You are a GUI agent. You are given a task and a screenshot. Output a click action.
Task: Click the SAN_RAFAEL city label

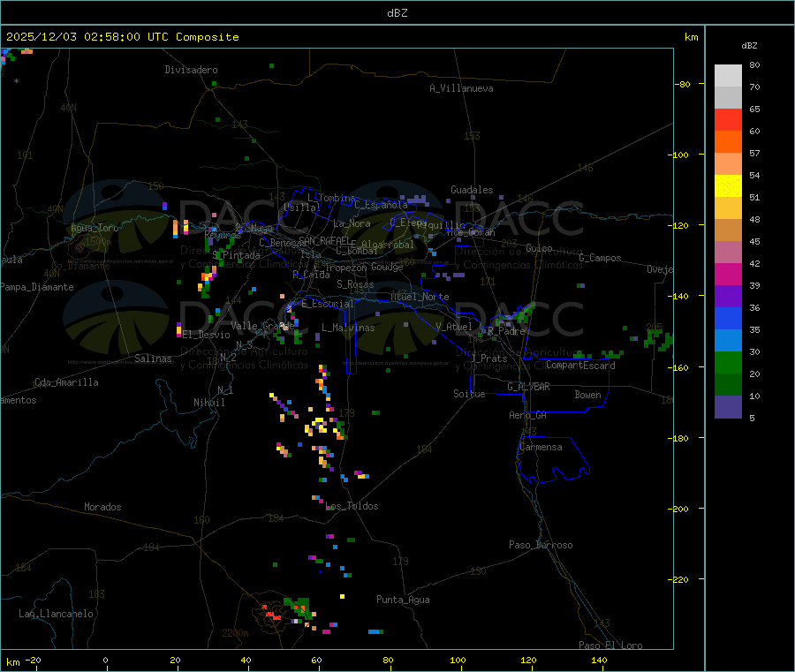tap(324, 240)
